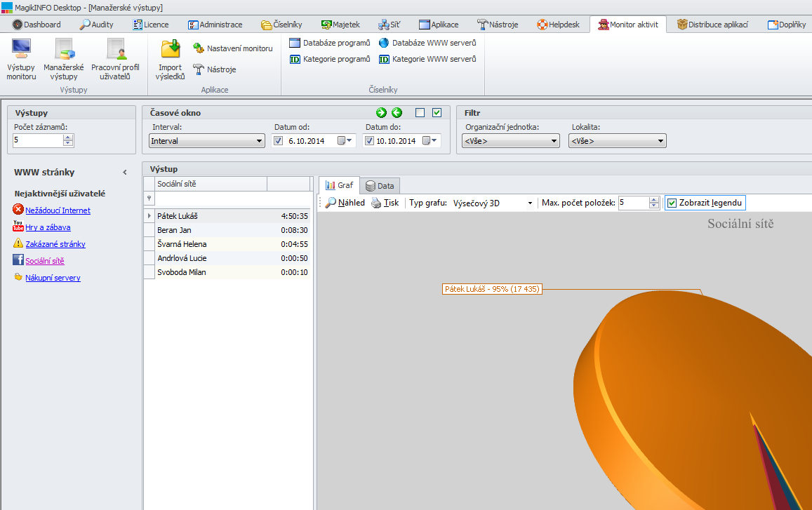Click the green forward arrow in Časové okno

(x=381, y=113)
